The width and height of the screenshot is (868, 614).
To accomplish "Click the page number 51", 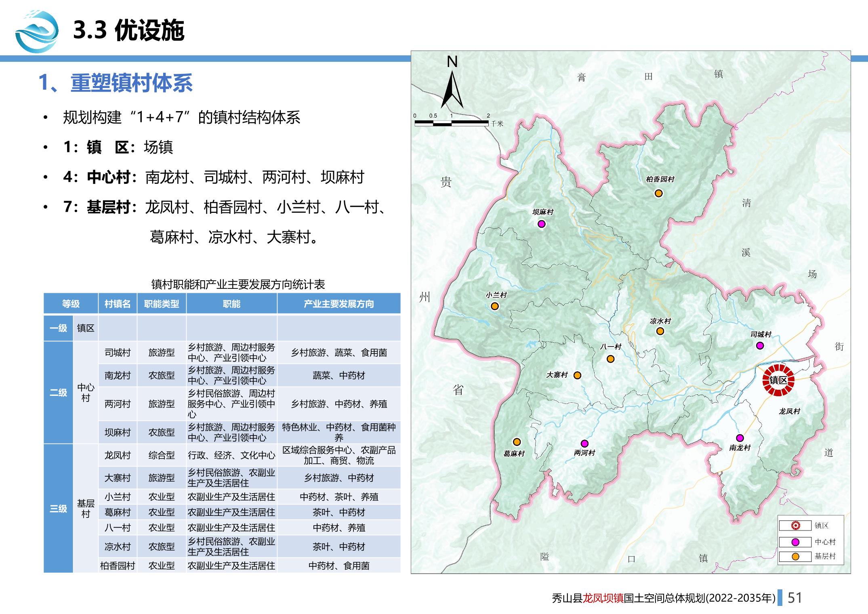I will pyautogui.click(x=794, y=598).
